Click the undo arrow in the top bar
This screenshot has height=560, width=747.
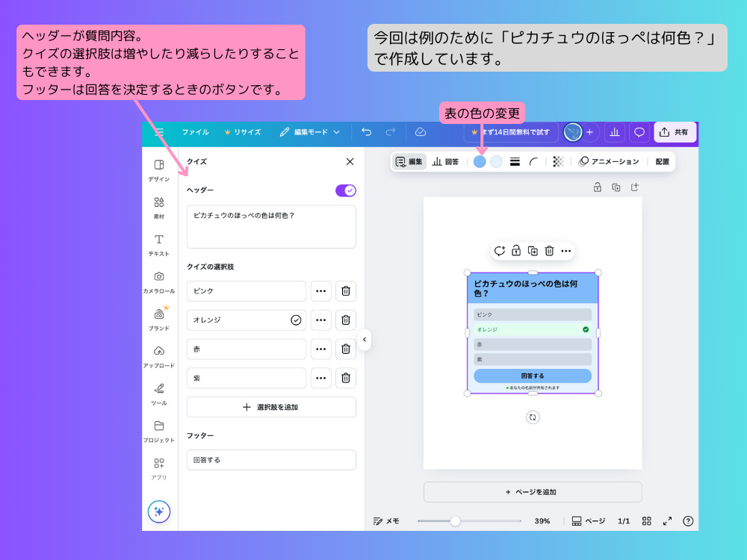pos(365,131)
